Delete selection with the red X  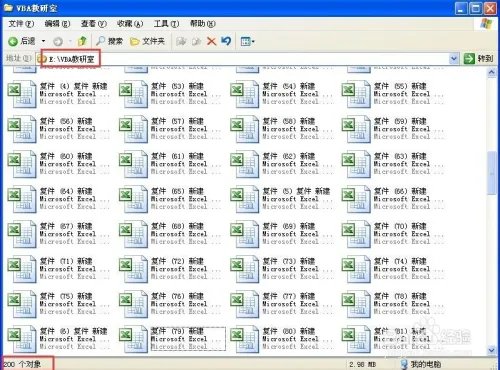pos(211,41)
